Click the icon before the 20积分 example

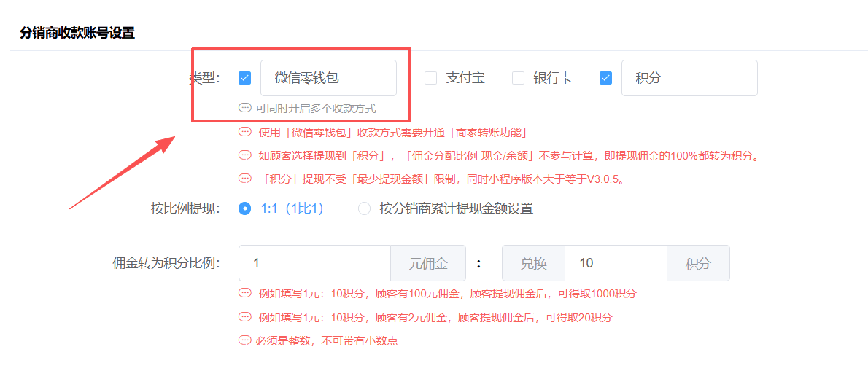click(x=245, y=317)
